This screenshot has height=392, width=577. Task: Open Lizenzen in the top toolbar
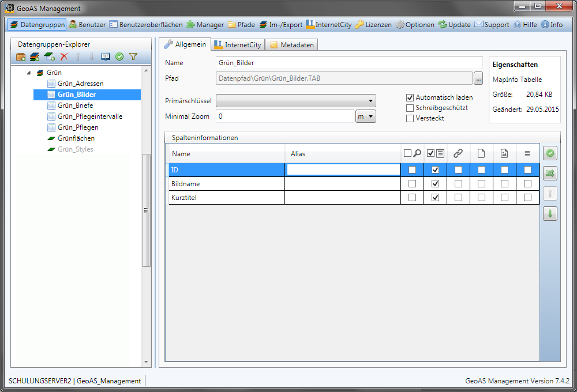coord(373,25)
